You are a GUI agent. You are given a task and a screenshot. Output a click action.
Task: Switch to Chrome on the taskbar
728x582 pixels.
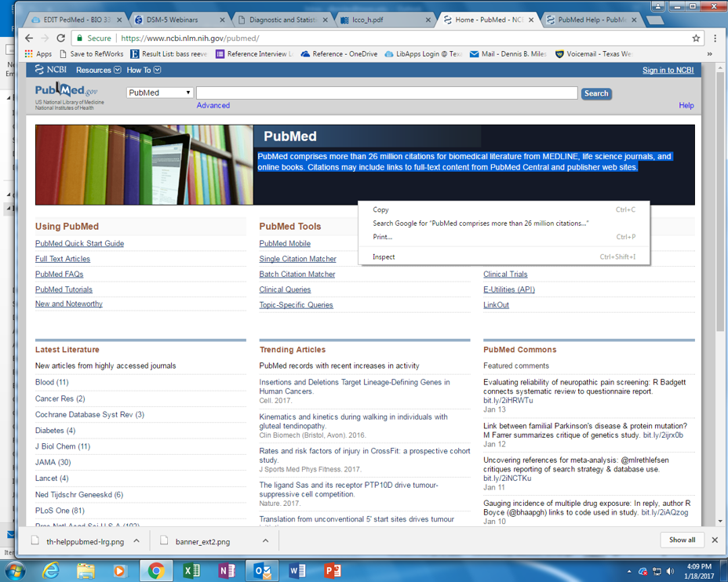tap(156, 570)
